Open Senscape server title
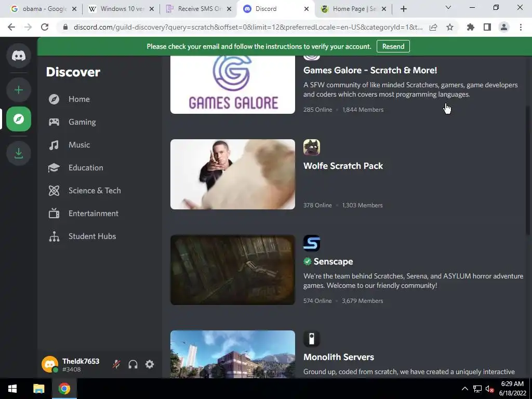Image resolution: width=532 pixels, height=399 pixels. coord(333,262)
